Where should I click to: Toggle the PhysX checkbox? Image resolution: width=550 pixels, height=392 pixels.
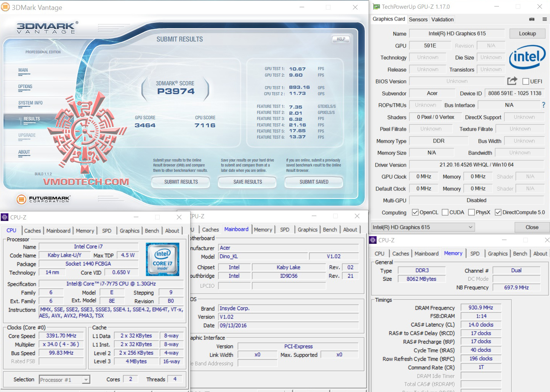tap(471, 212)
